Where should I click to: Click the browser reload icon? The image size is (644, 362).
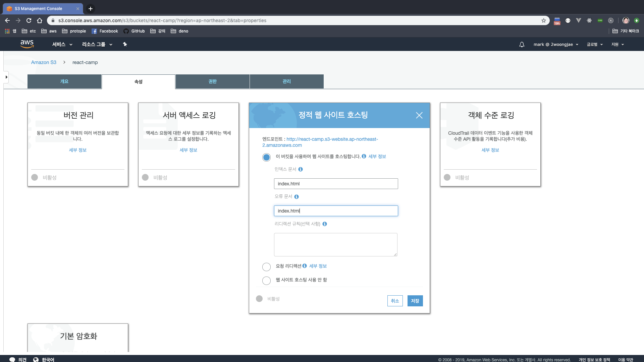[29, 20]
